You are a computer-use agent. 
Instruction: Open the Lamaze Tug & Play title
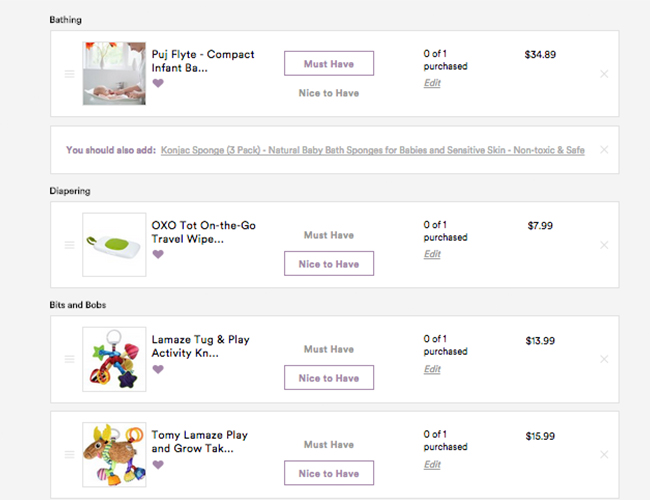pos(200,346)
